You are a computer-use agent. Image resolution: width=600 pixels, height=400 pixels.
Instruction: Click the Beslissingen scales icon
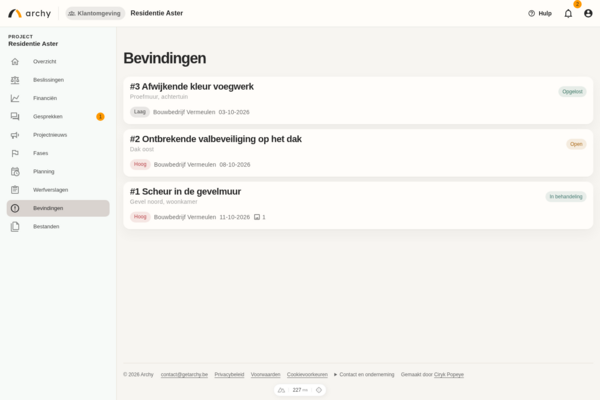click(x=15, y=80)
